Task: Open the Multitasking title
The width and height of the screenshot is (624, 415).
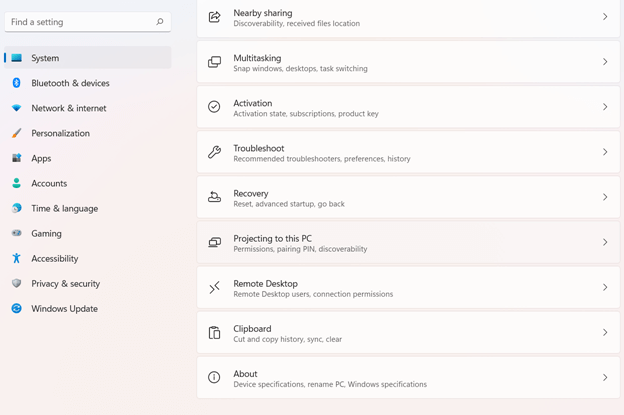Action: pos(257,58)
